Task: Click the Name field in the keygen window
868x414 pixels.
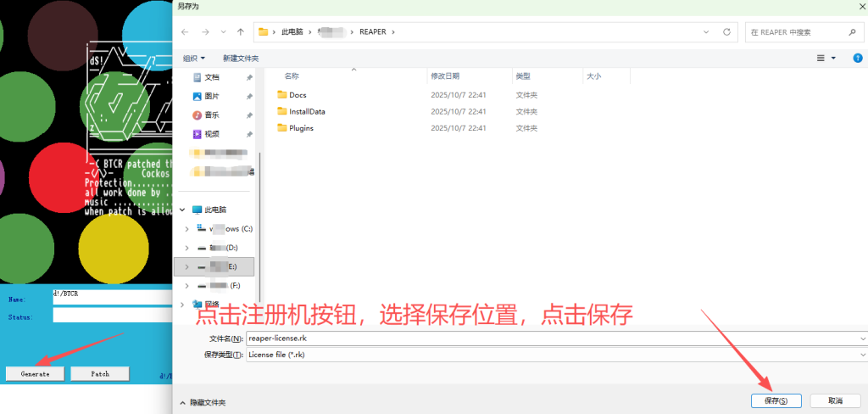Action: (x=113, y=298)
